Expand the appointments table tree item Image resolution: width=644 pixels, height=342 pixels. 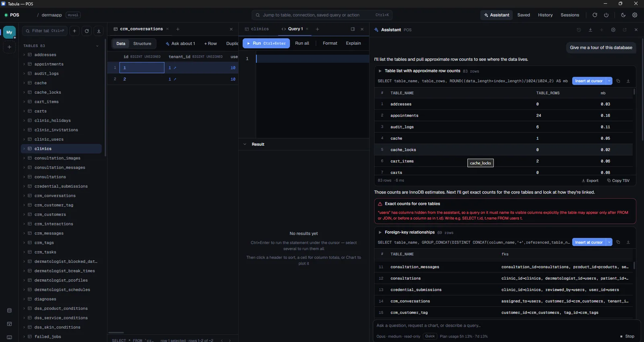(x=24, y=64)
